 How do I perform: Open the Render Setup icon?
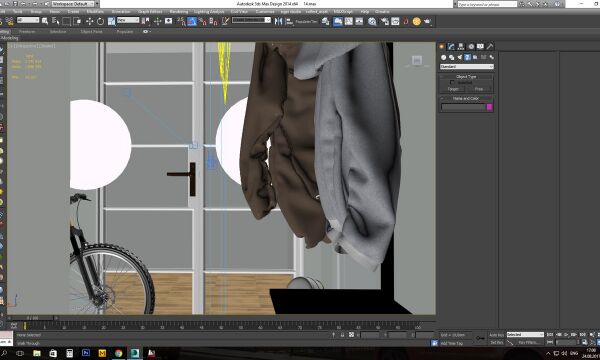pyautogui.click(x=385, y=21)
